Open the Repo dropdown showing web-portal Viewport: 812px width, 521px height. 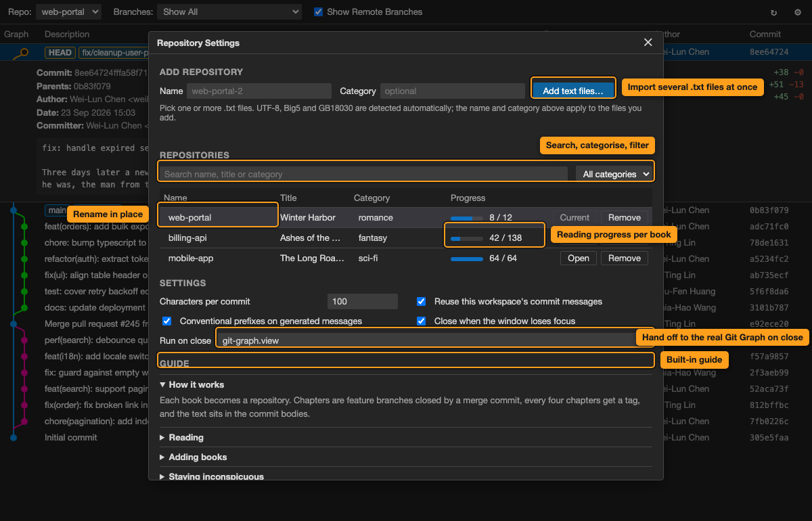pyautogui.click(x=68, y=12)
